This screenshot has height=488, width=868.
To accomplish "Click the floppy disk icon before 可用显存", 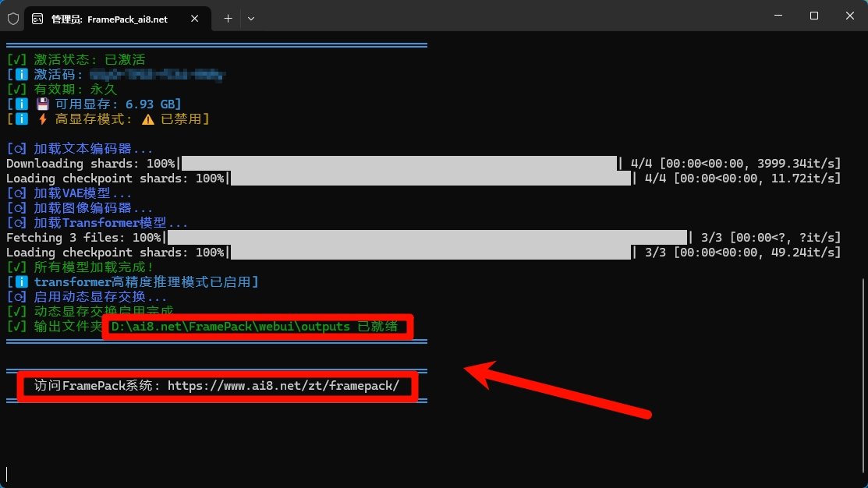I will coord(43,104).
